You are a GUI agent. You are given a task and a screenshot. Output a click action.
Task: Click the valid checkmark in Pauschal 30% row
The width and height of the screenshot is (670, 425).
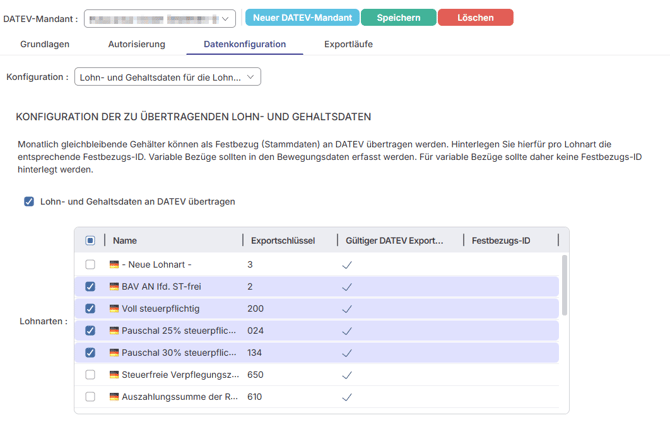pos(347,353)
